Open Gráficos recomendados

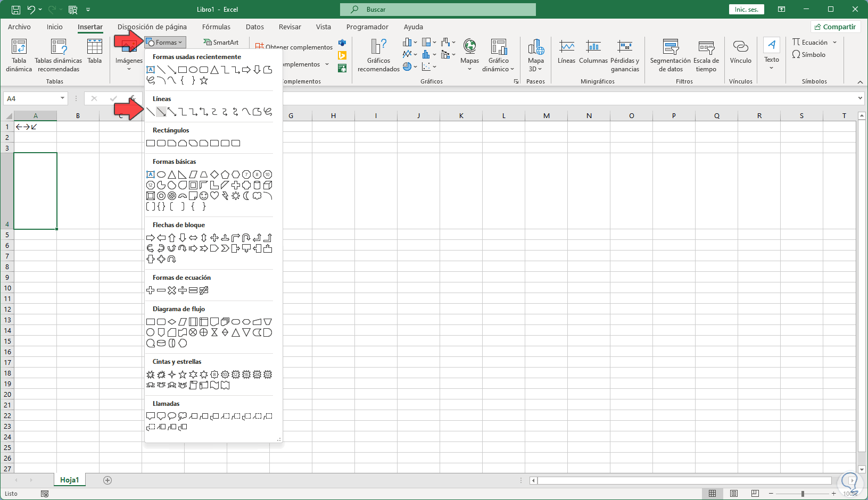[x=379, y=55]
